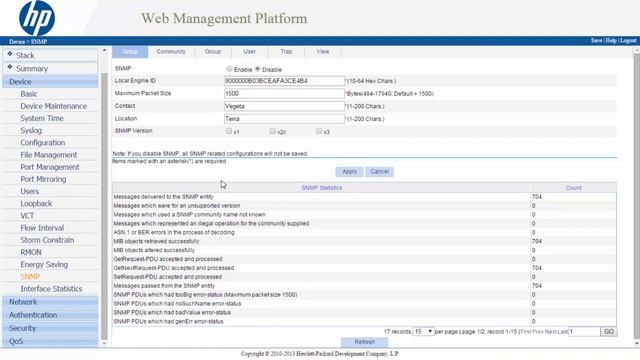This screenshot has height=360, width=640.
Task: Switch to the Setup tab
Action: click(x=130, y=52)
